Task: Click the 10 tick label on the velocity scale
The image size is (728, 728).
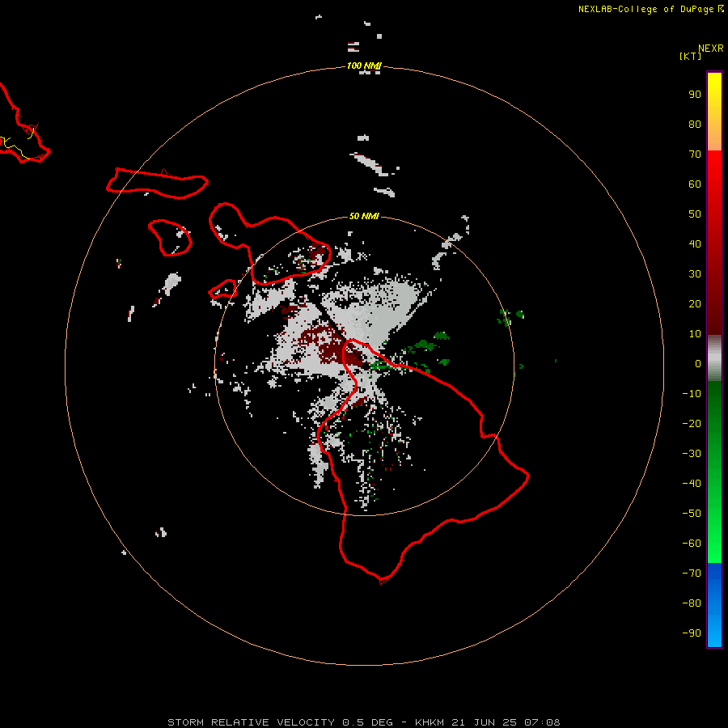Action: pyautogui.click(x=695, y=334)
